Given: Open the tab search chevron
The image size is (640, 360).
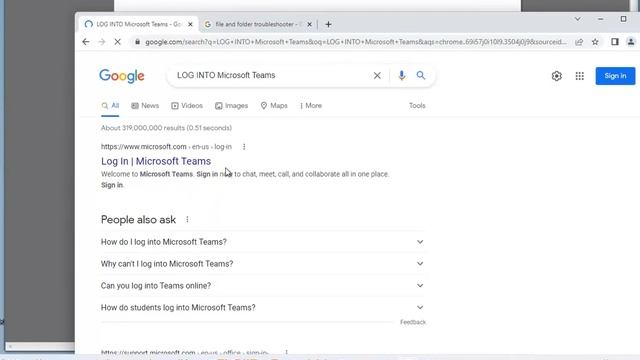Looking at the screenshot, I should pyautogui.click(x=578, y=19).
